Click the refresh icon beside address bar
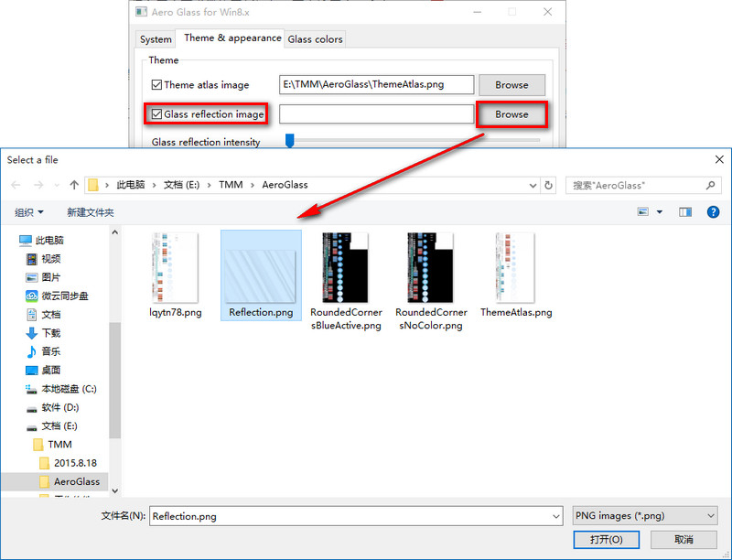The image size is (732, 560). click(548, 185)
